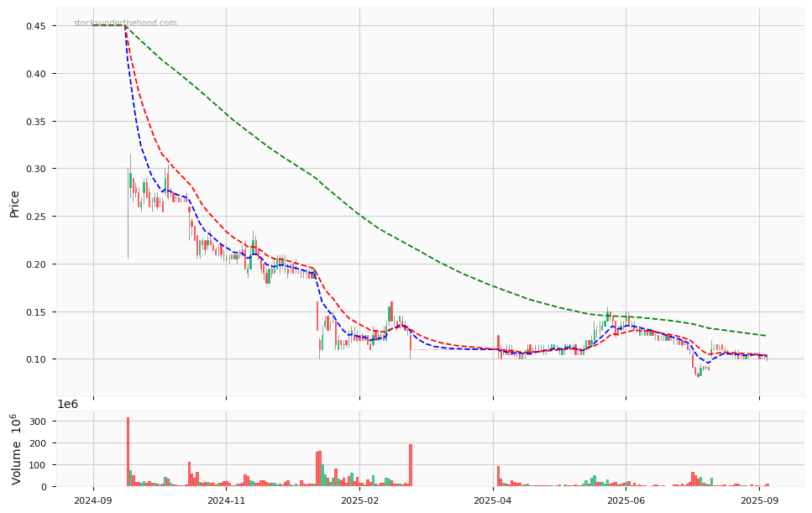Click the 0.30 price axis label

[36, 169]
